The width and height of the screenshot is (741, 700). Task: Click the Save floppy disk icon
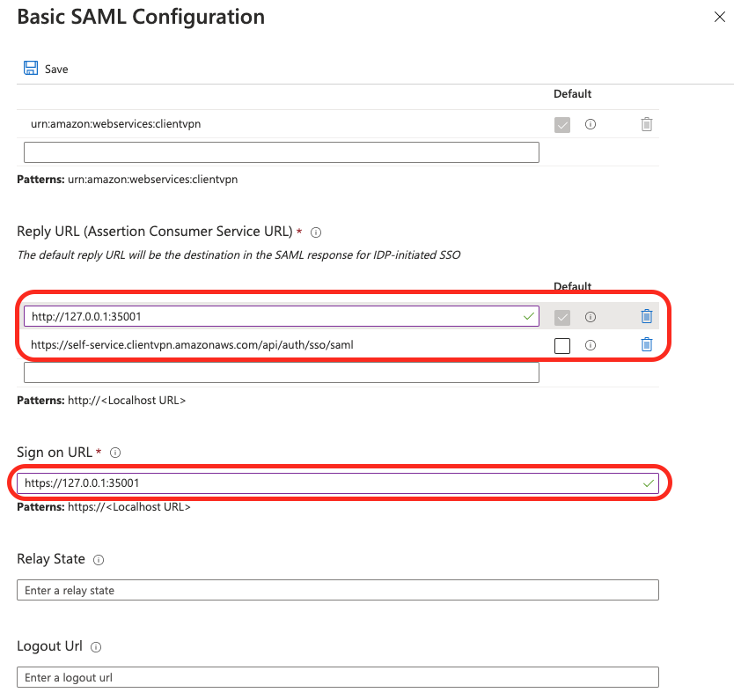pos(31,68)
